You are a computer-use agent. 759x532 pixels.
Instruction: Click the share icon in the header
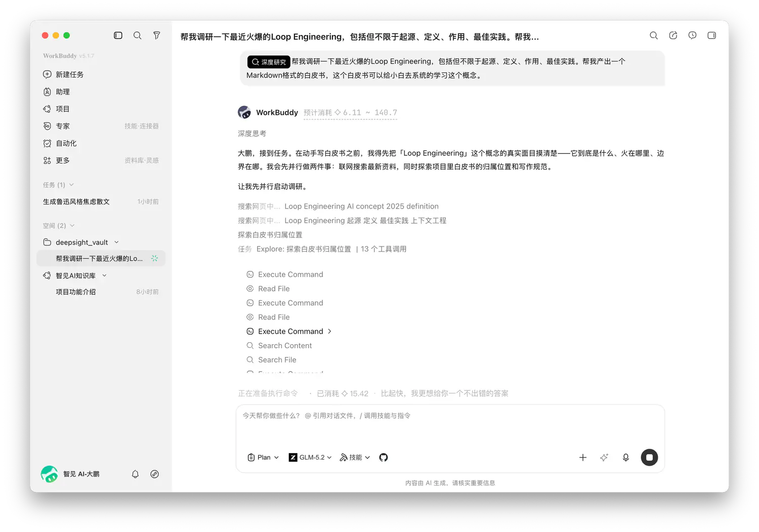pos(673,35)
